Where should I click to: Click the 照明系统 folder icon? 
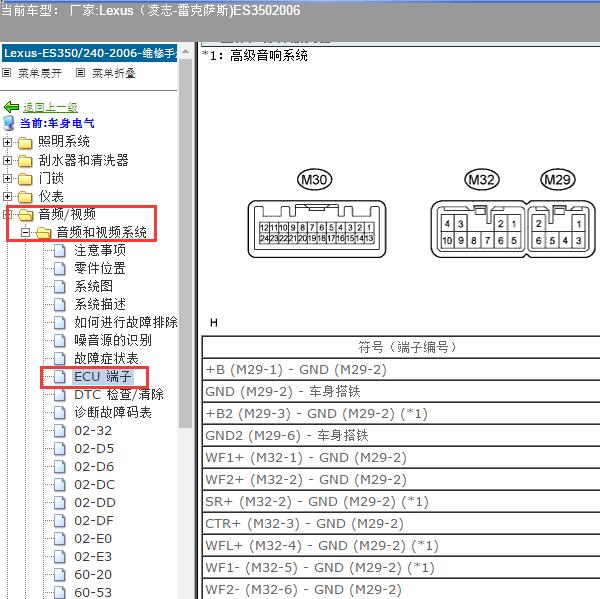point(25,142)
